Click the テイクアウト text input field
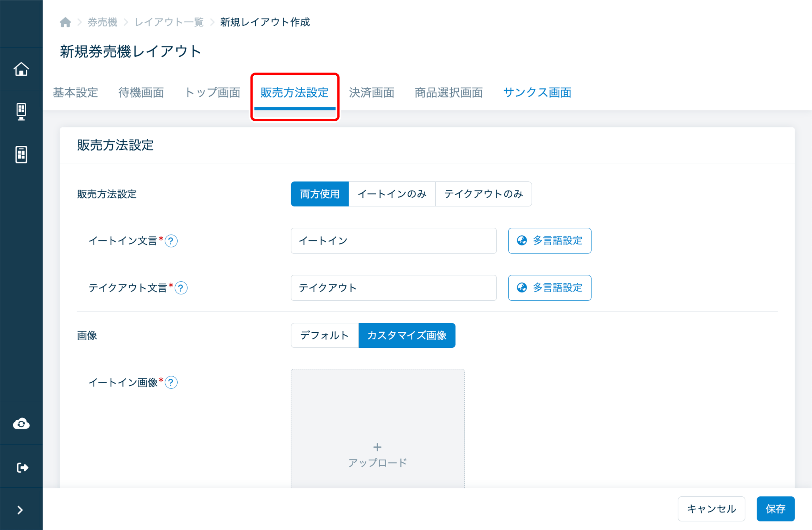 393,288
